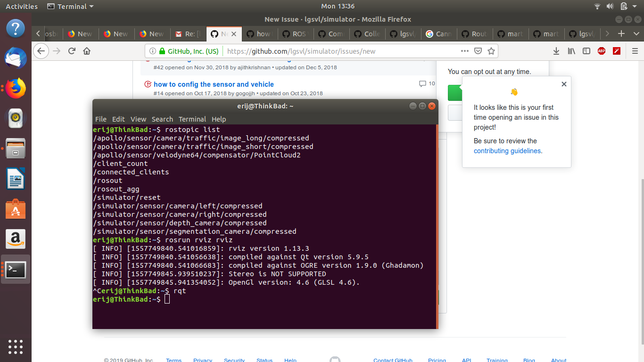The width and height of the screenshot is (644, 362).
Task: Click the "/simulator/reset" line in terminal
Action: pyautogui.click(x=127, y=197)
